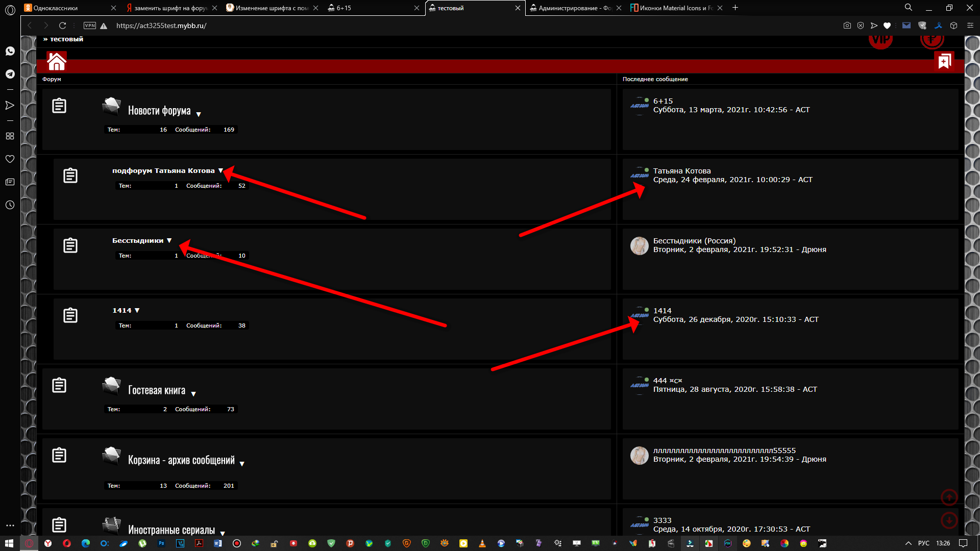980x551 pixels.
Task: Expand arrow beside подфорум Татьяна Котова
Action: point(220,171)
